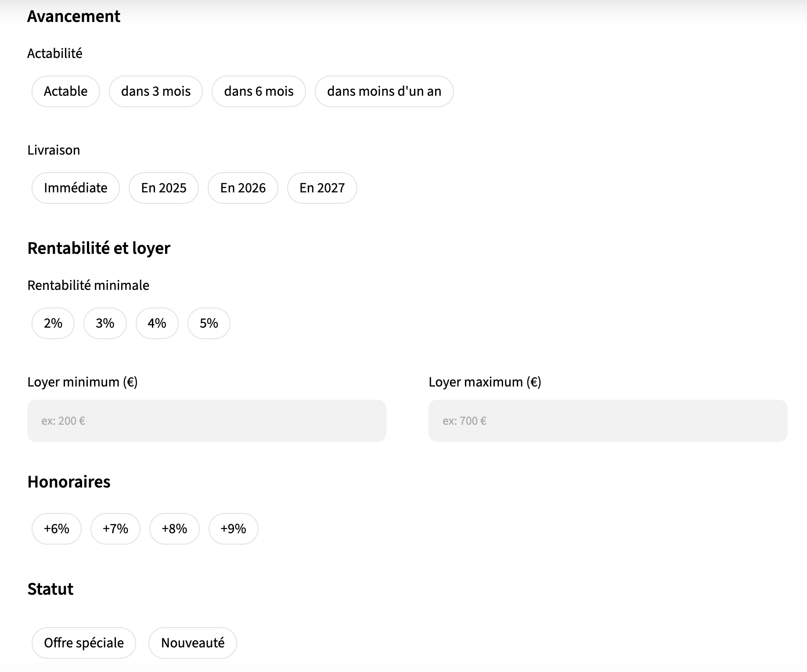807x672 pixels.
Task: Select 4% rentabilité minimale
Action: click(157, 323)
